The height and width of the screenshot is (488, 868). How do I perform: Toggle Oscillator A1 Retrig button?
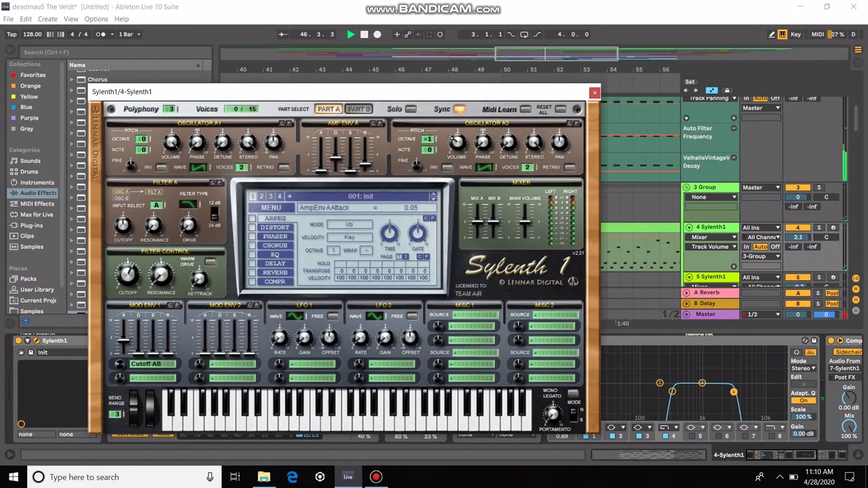tap(283, 167)
